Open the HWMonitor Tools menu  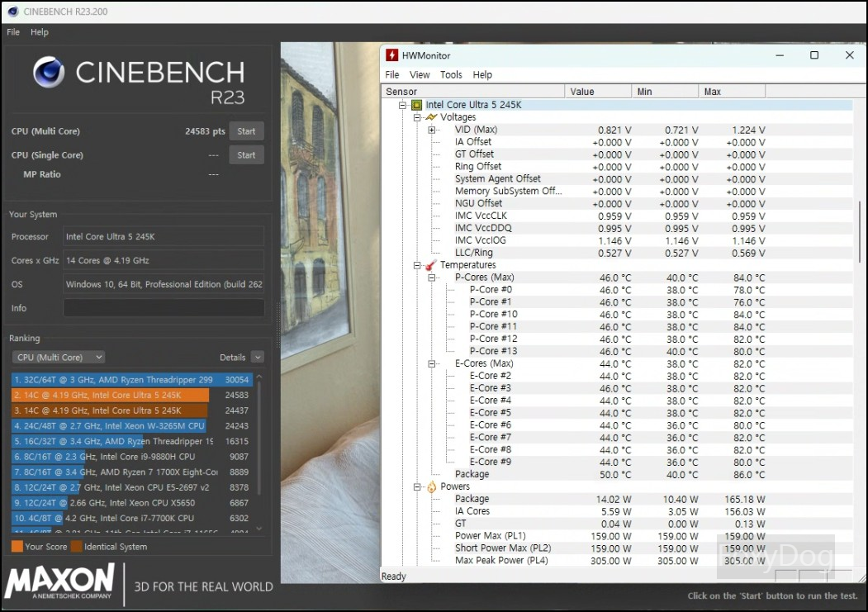[x=451, y=74]
